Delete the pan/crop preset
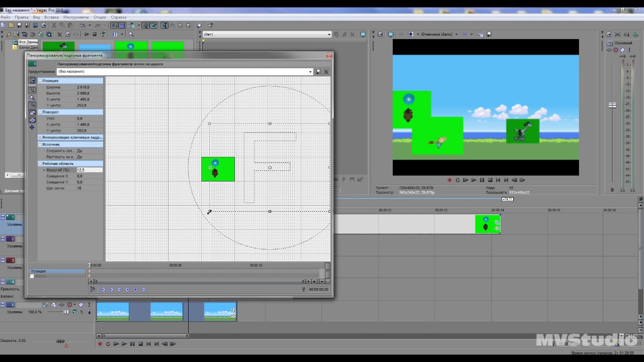The width and height of the screenshot is (644, 362). pos(326,72)
